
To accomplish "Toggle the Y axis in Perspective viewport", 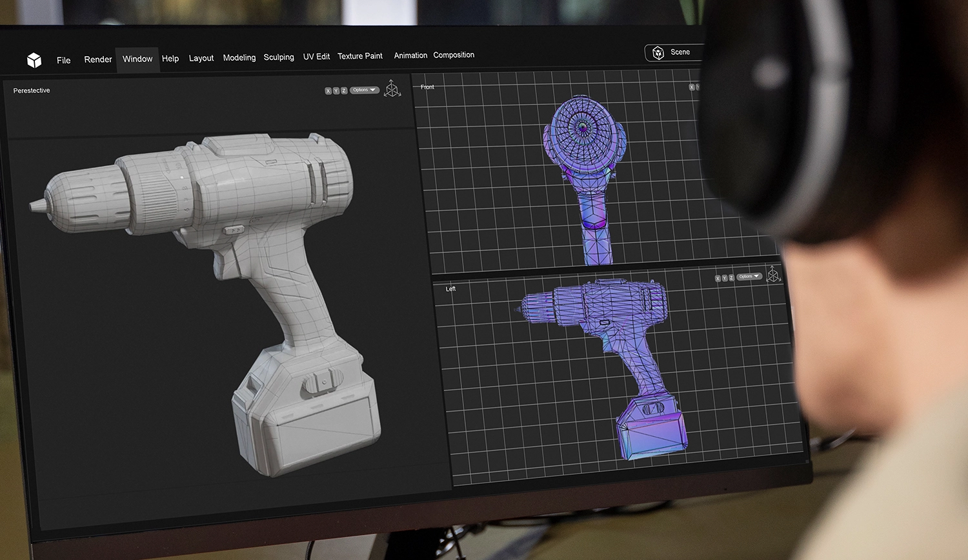I will tap(336, 91).
